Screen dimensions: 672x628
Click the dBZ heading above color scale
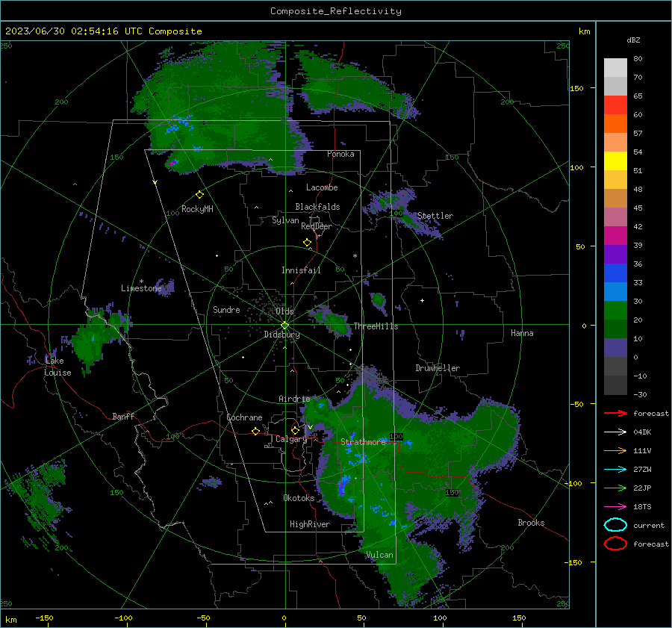coord(633,40)
